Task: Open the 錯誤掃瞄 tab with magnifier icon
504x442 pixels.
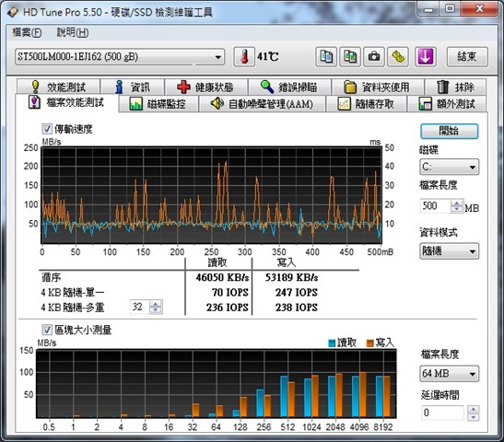Action: point(289,87)
